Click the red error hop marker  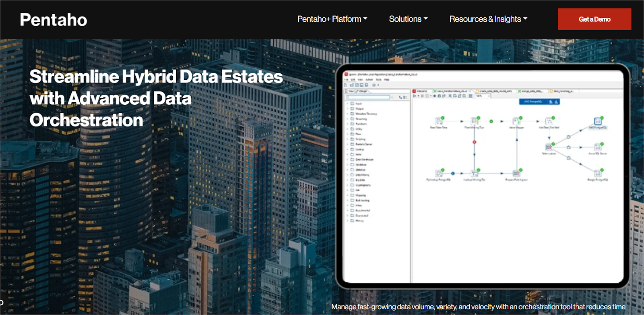(x=475, y=142)
